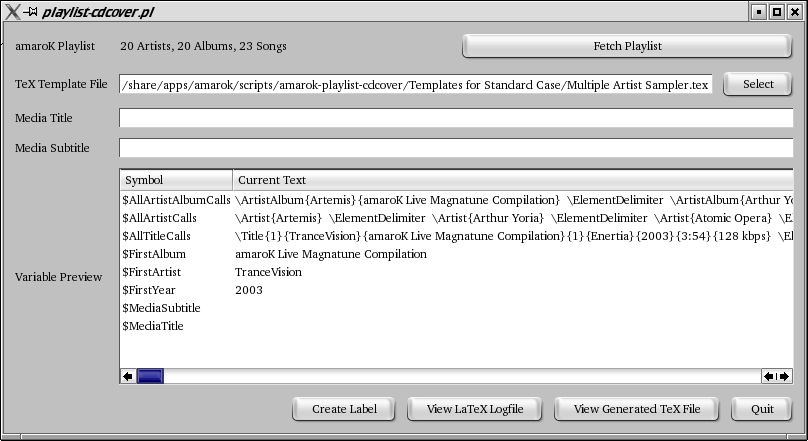808x441 pixels.
Task: Focus the Media Subtitle input field
Action: [456, 148]
